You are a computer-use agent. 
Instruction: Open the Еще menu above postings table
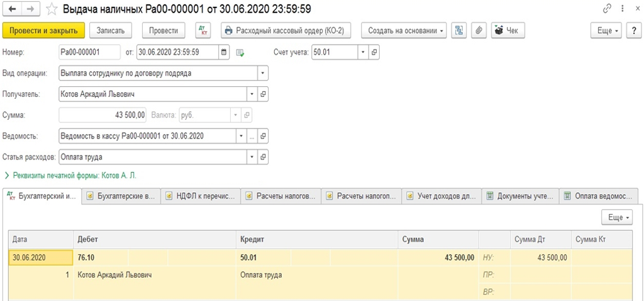click(617, 217)
